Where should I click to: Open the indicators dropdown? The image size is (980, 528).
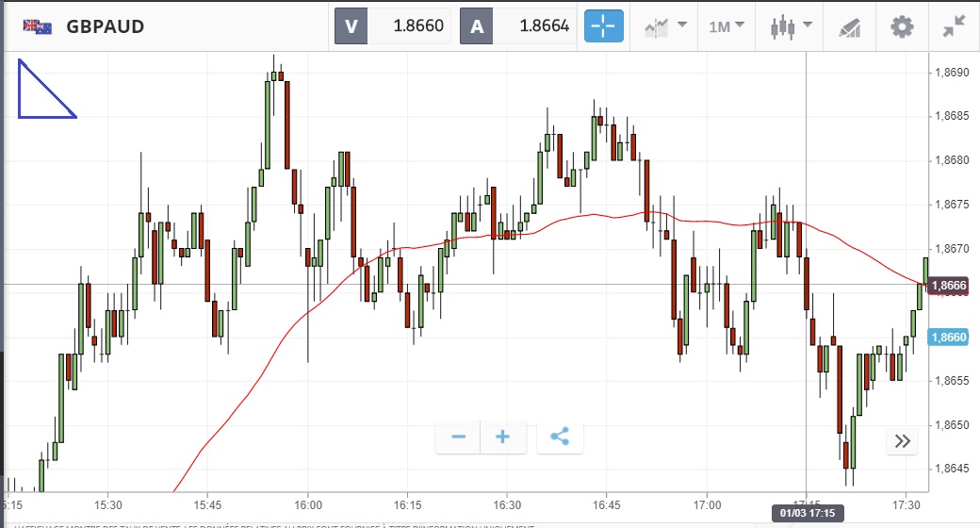665,26
